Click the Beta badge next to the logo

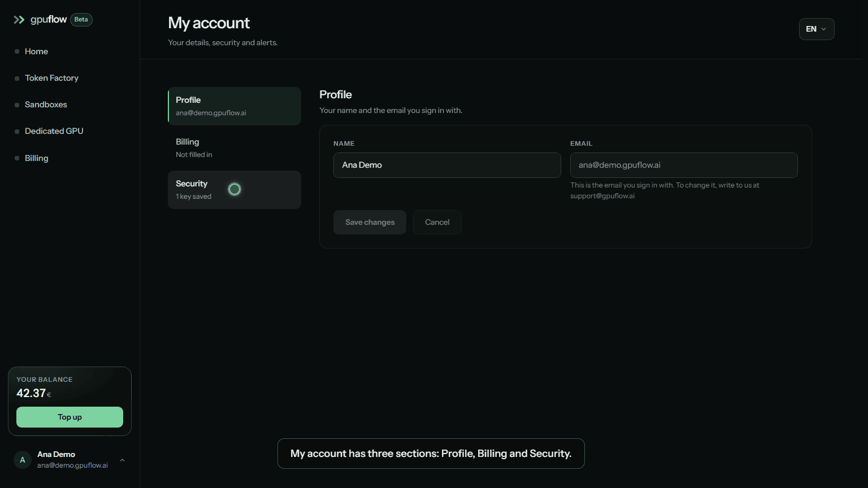click(81, 20)
